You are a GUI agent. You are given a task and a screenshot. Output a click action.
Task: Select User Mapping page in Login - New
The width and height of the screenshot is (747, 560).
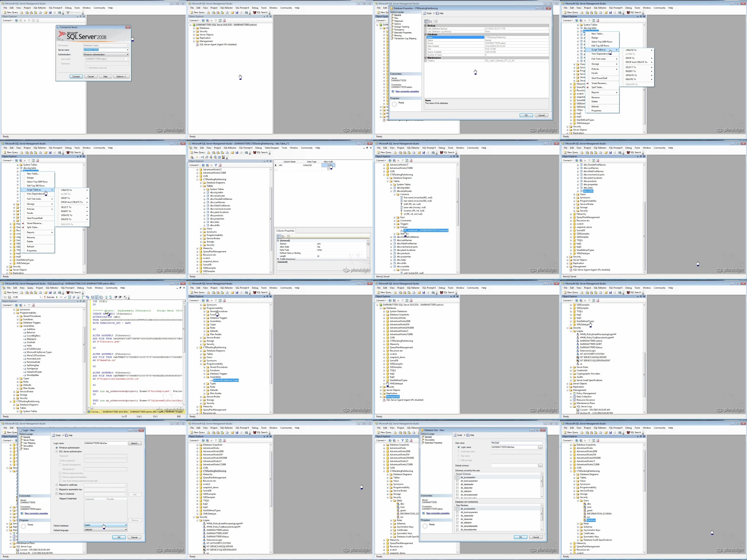pos(29,443)
